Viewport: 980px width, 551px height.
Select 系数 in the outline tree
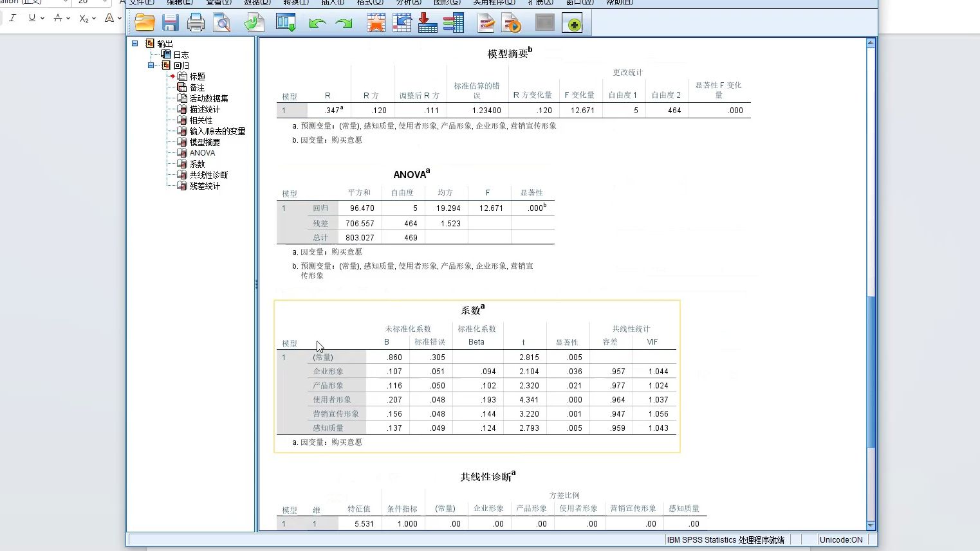click(x=197, y=164)
